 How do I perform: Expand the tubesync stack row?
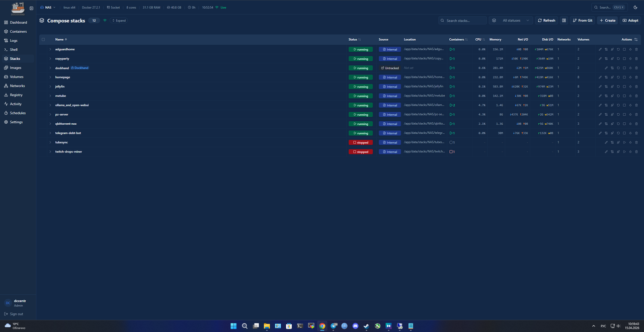(50, 142)
